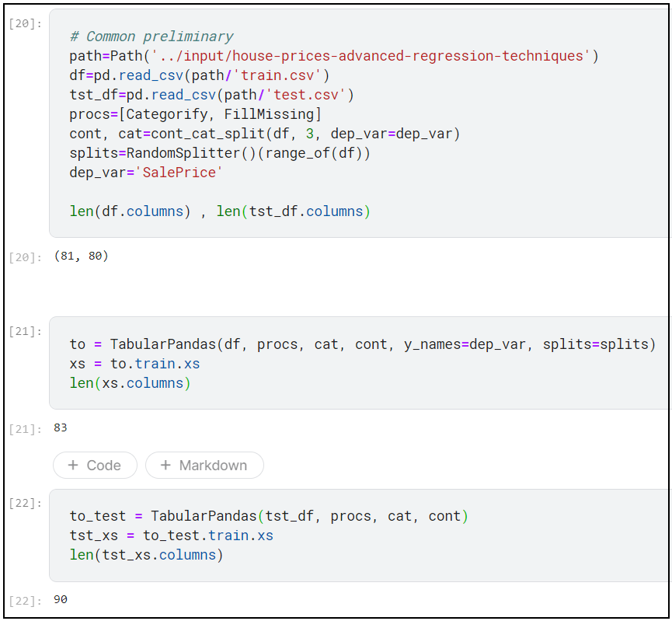Click the procs=[Categorify, FillMissing] line
The image size is (672, 621).
[x=196, y=114]
